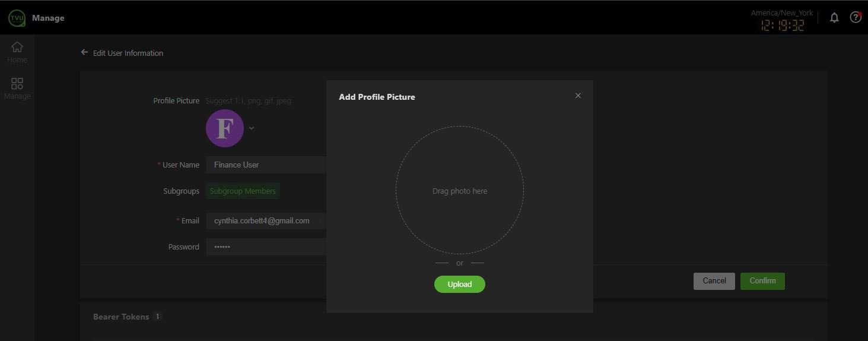Expand the profile picture chevron dropdown
This screenshot has height=341, width=868.
point(252,128)
